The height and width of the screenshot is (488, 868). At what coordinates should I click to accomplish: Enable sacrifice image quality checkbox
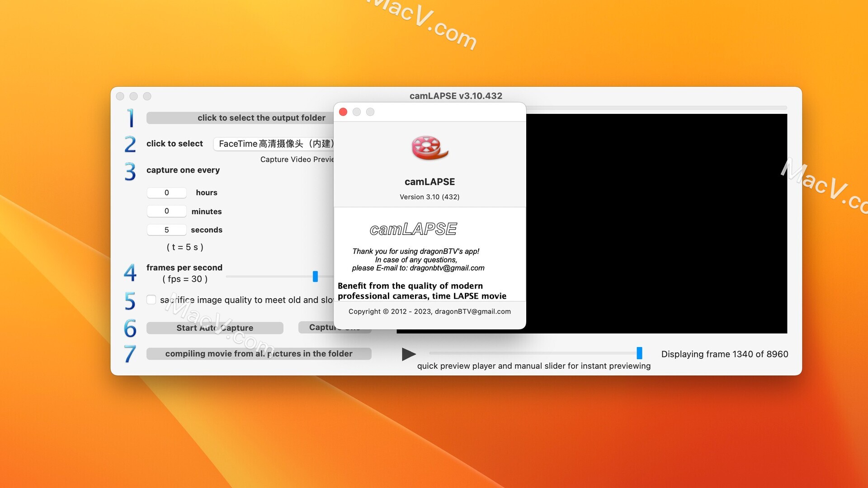click(x=151, y=300)
